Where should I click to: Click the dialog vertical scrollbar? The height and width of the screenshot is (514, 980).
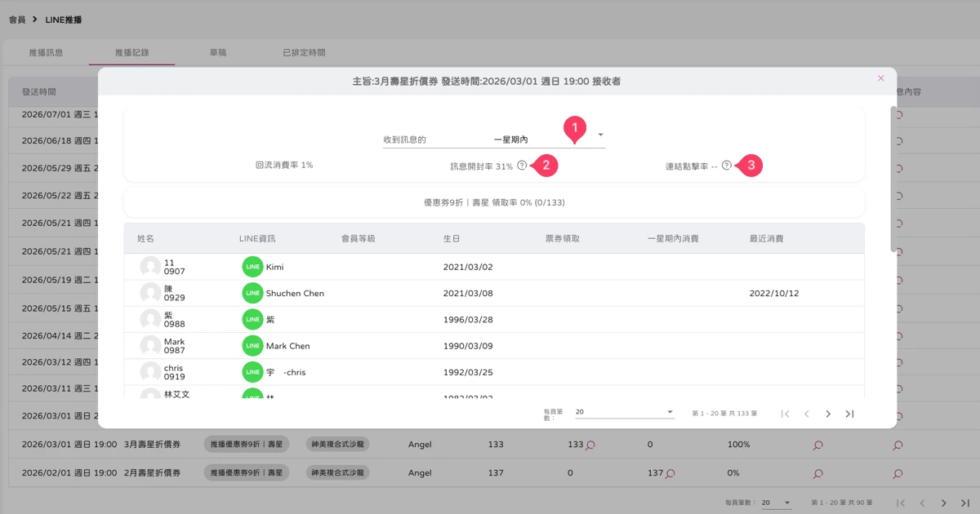pos(893,178)
